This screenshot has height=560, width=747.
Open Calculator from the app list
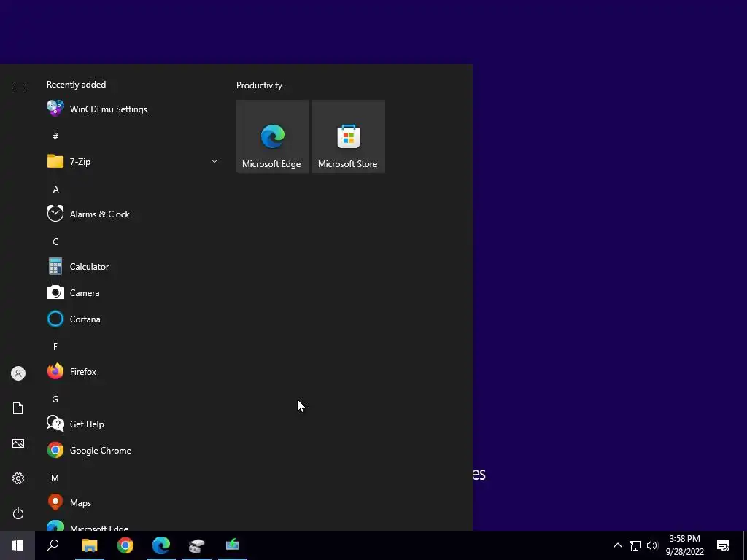[133, 267]
